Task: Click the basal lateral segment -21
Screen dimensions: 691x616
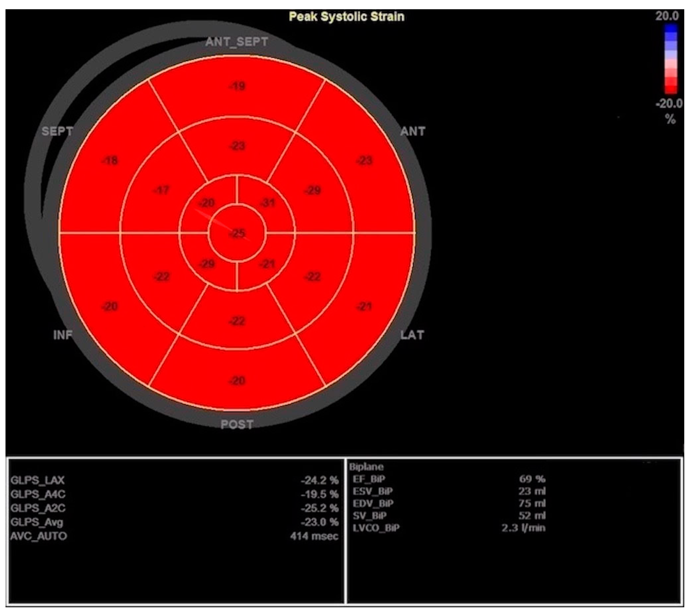Action: click(365, 307)
